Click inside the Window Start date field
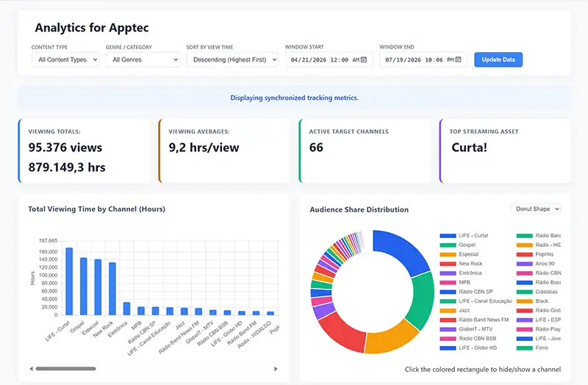 pos(329,60)
